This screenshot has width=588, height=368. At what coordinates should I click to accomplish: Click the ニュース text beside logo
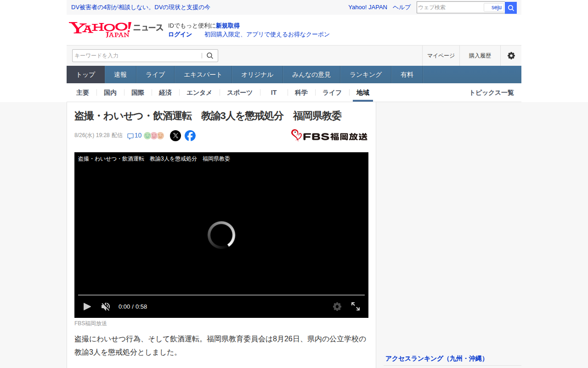coord(148,28)
